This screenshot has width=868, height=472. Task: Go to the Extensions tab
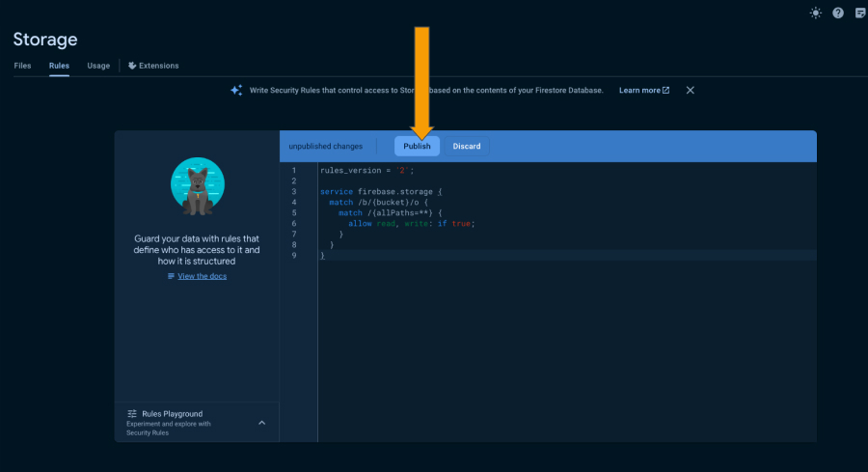(153, 66)
